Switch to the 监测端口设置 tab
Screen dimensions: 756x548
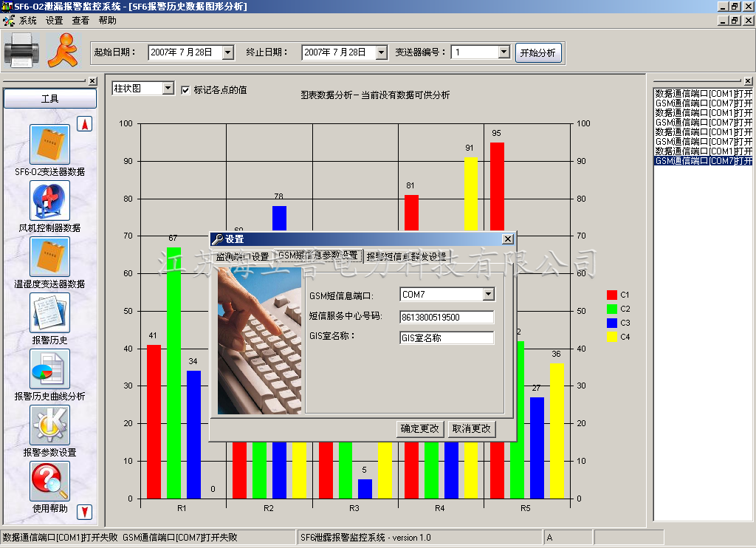pos(242,257)
